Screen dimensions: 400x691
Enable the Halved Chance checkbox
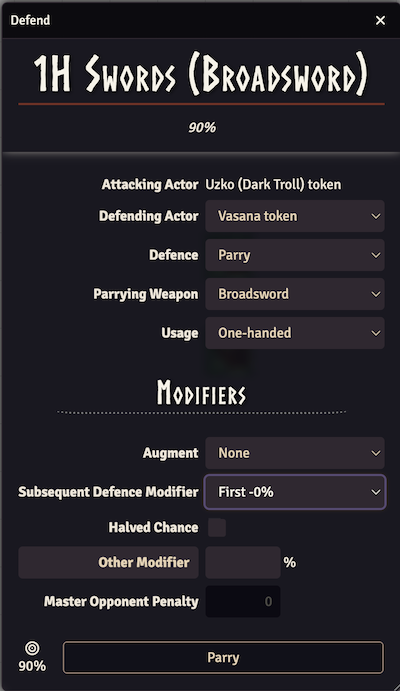[217, 528]
